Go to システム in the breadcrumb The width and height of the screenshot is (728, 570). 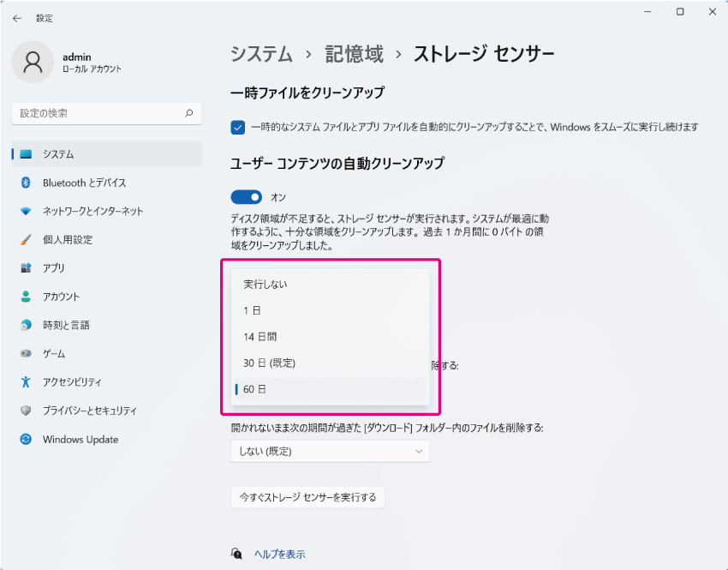pyautogui.click(x=262, y=54)
